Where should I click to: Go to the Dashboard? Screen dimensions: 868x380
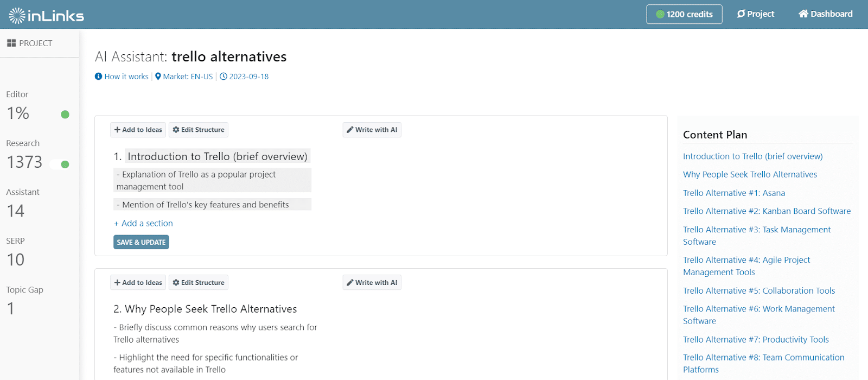point(825,14)
